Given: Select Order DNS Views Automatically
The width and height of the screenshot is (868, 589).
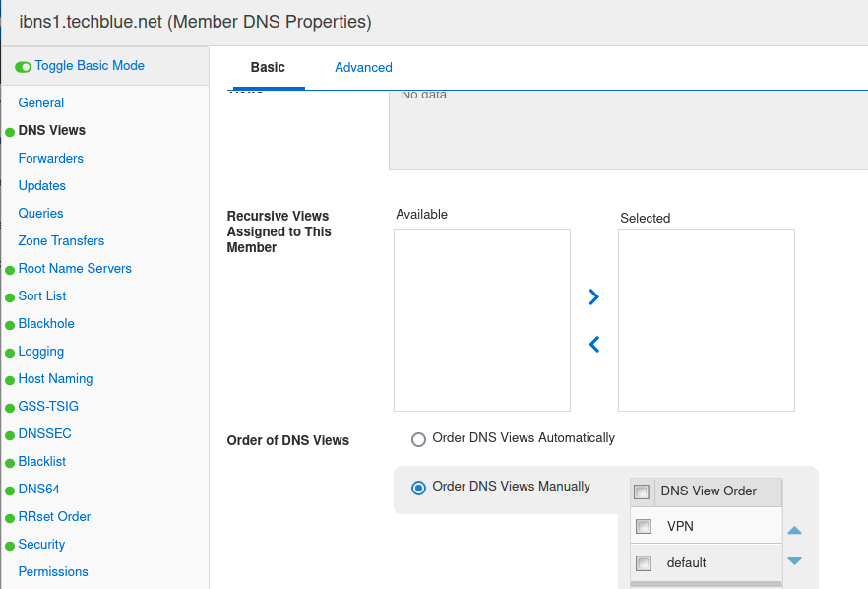Looking at the screenshot, I should 418,439.
